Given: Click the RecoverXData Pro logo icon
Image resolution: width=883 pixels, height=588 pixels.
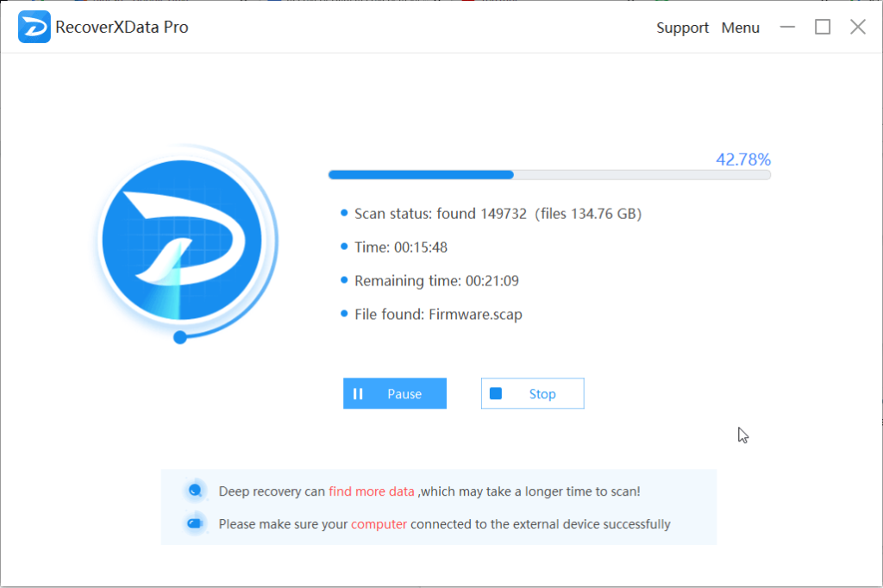Looking at the screenshot, I should point(34,27).
